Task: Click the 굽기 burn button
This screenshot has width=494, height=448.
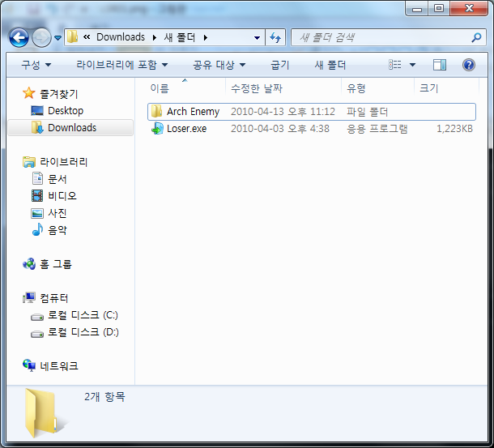Action: pos(279,65)
